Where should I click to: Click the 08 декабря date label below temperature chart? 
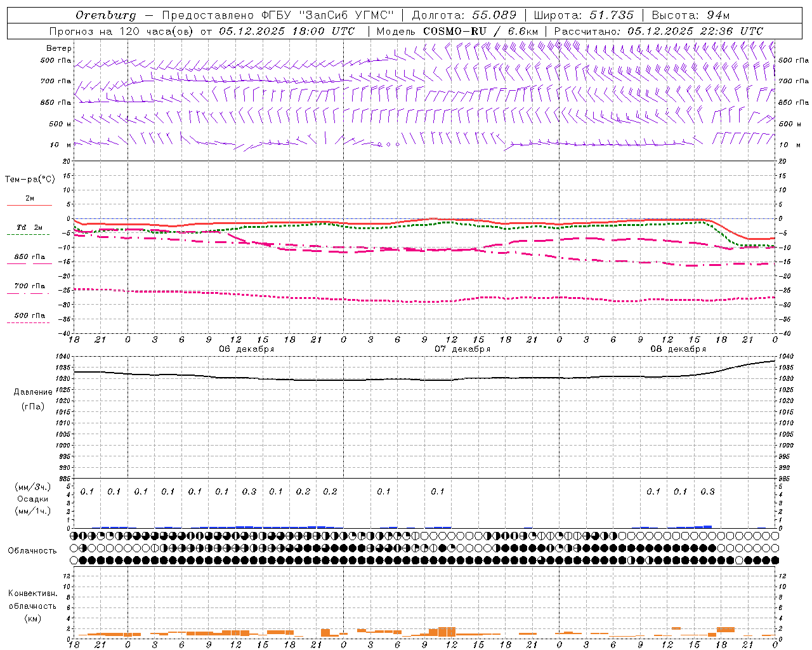click(678, 349)
